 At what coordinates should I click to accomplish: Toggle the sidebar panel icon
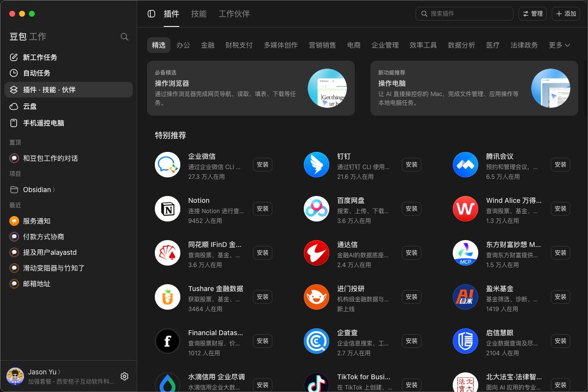point(151,14)
